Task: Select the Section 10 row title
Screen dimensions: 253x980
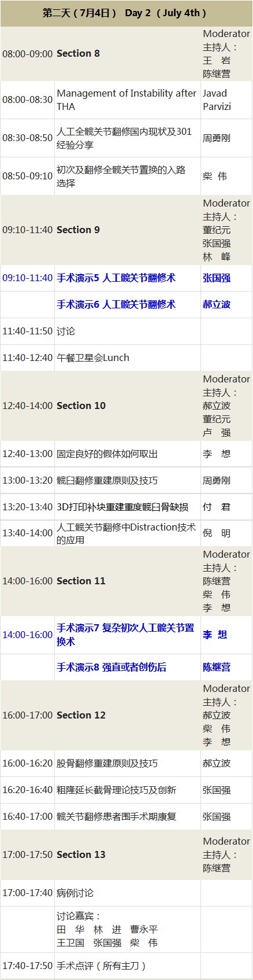Action: click(x=81, y=406)
